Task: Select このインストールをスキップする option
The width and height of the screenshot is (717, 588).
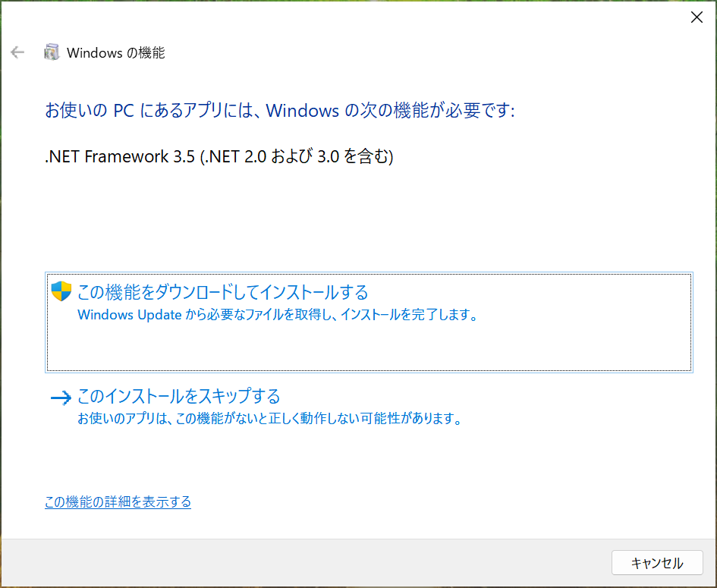Action: pos(369,407)
